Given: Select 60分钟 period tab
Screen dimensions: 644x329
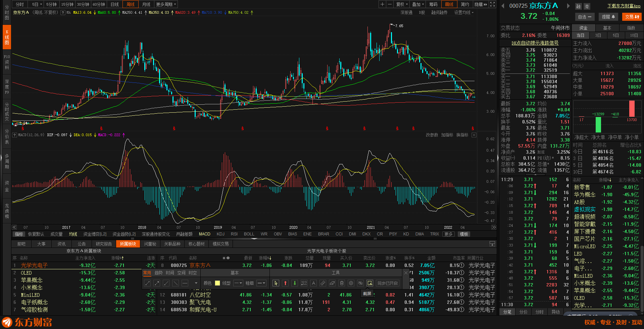Looking at the screenshot, I should [99, 4].
